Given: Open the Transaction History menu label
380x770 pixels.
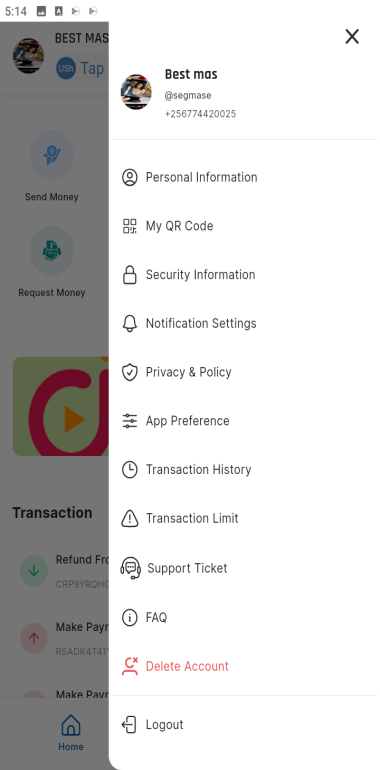Looking at the screenshot, I should coord(198,469).
